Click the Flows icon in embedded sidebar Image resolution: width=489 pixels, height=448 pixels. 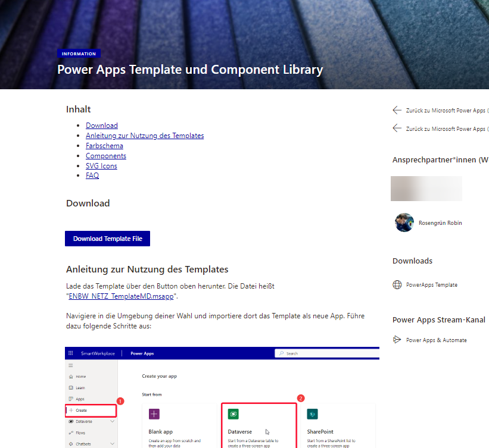(71, 433)
